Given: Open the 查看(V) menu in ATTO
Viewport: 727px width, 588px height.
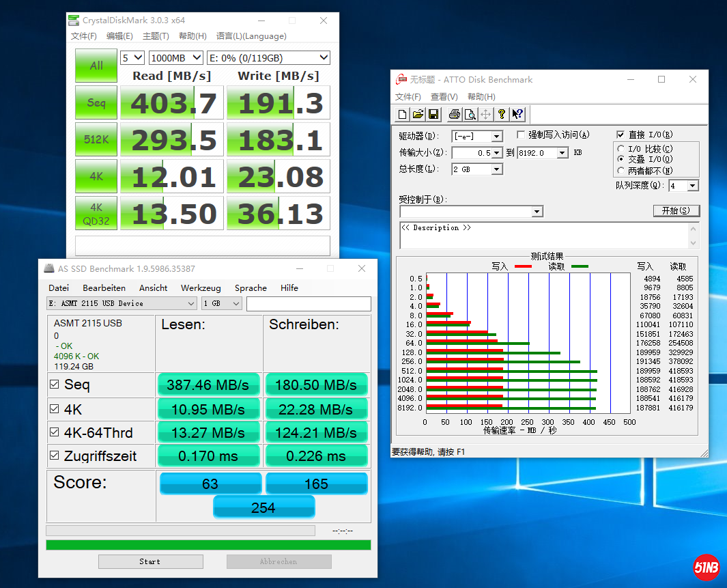Looking at the screenshot, I should [x=444, y=97].
